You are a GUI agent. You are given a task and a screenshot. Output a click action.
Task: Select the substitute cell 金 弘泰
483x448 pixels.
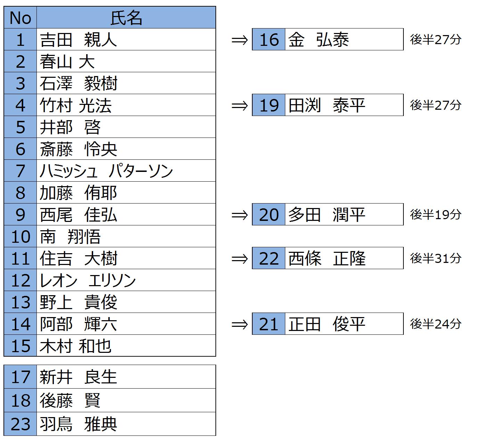[344, 40]
